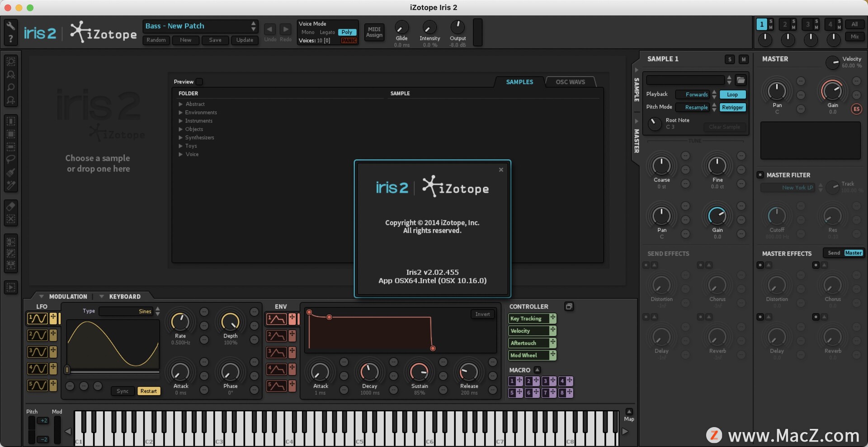Viewport: 868px width, 447px height.
Task: Click the sample name input field
Action: [x=685, y=80]
